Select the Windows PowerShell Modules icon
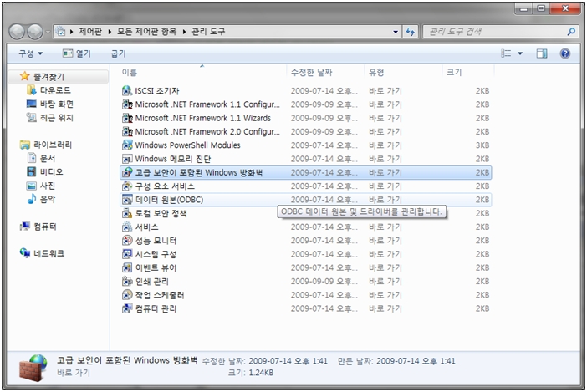This screenshot has width=587, height=392. [127, 145]
